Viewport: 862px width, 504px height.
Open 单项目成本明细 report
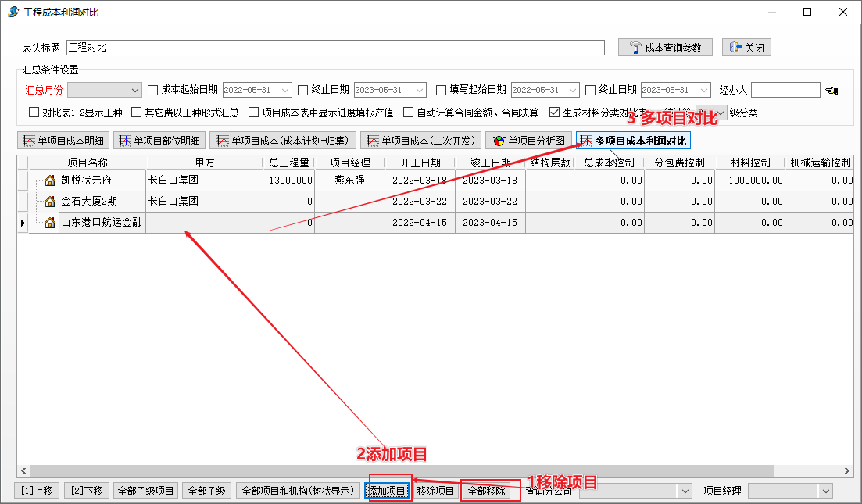coord(63,141)
